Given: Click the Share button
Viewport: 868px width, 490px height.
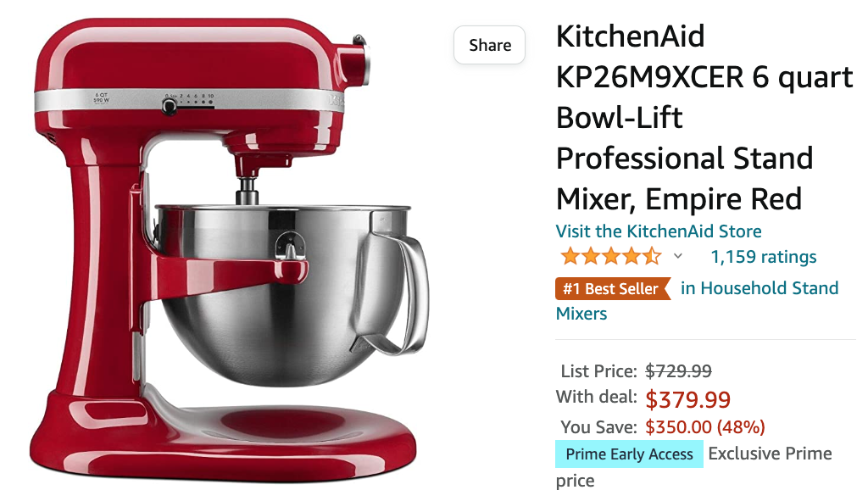Looking at the screenshot, I should coord(489,45).
